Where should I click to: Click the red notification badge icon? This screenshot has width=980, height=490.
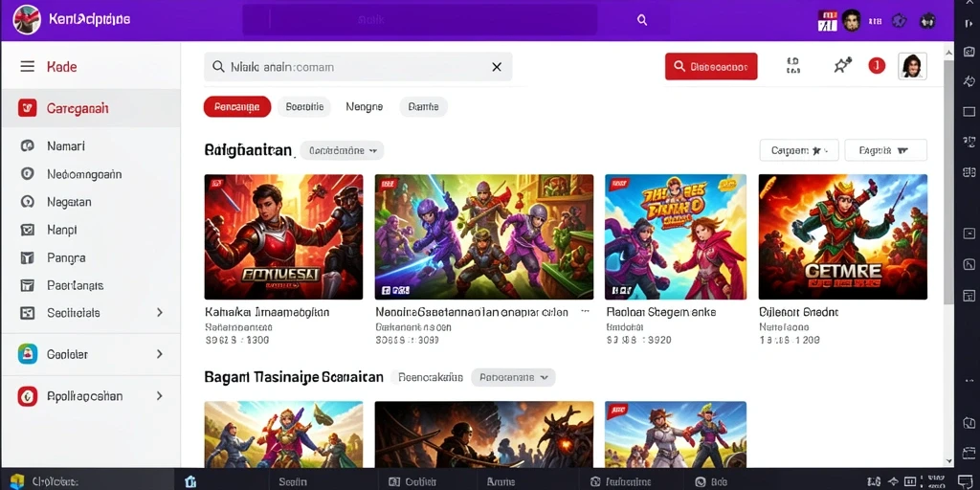point(877,65)
